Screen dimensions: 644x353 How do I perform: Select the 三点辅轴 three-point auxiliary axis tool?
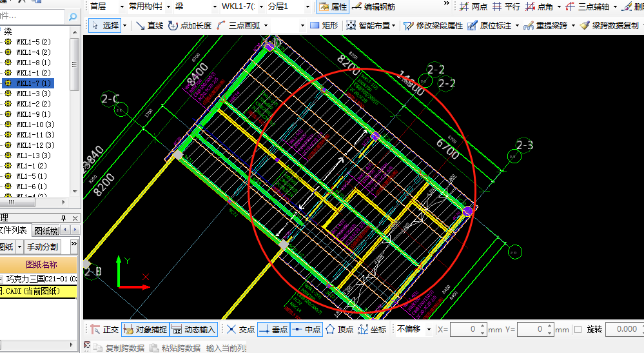(x=587, y=6)
